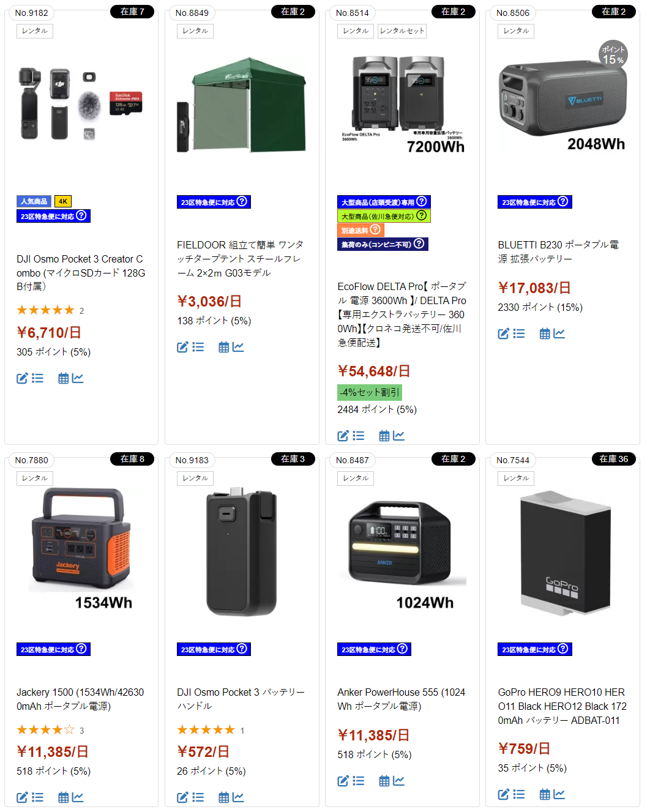Screen dimensions: 650x812
Task: Click chart icon under BLUETTI B230
Action: pos(559,333)
